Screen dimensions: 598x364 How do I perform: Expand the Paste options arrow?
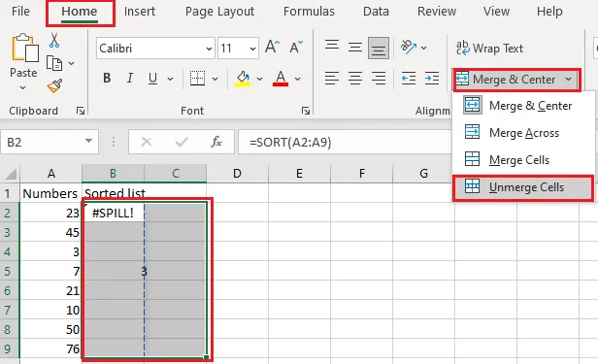pos(23,88)
